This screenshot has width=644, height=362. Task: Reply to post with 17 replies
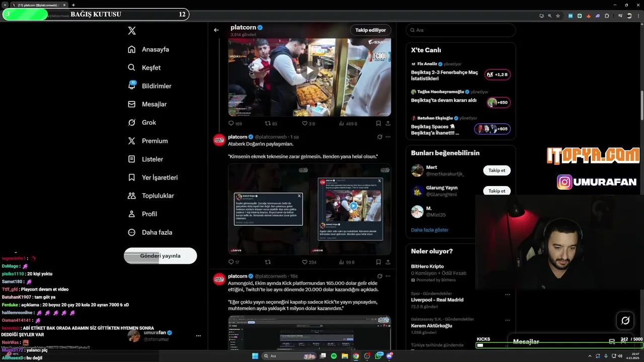[234, 262]
